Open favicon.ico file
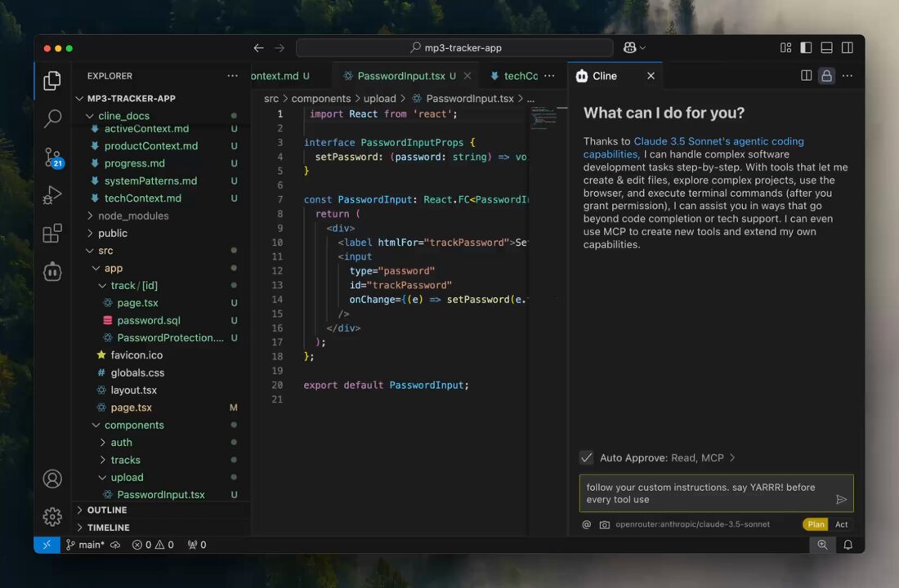 [x=136, y=355]
